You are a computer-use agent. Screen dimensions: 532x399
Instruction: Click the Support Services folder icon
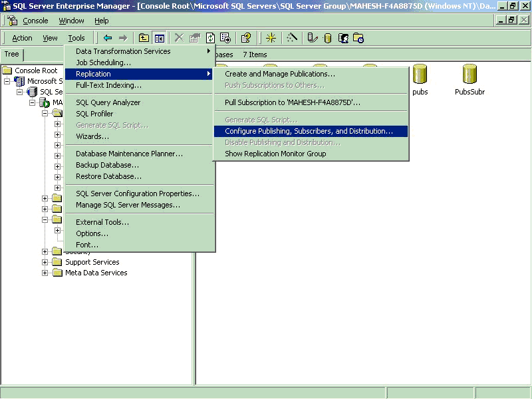(x=57, y=262)
